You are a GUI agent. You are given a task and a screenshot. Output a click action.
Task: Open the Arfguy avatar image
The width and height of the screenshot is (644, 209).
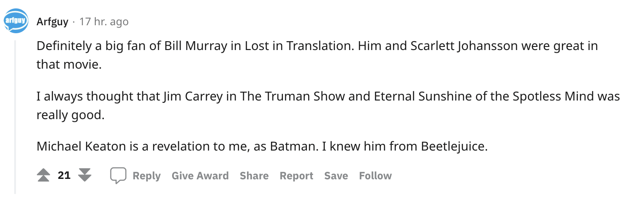click(x=16, y=21)
